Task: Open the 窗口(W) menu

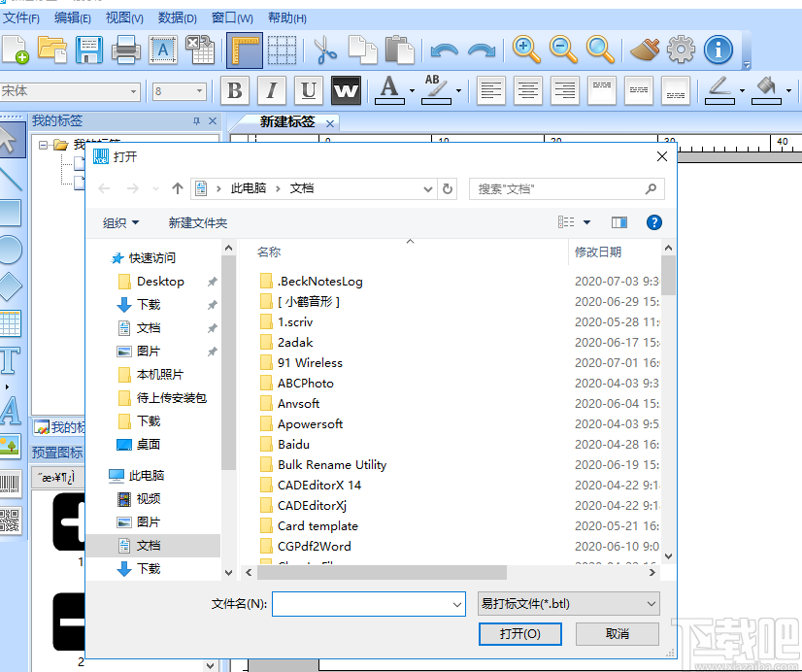Action: [232, 18]
